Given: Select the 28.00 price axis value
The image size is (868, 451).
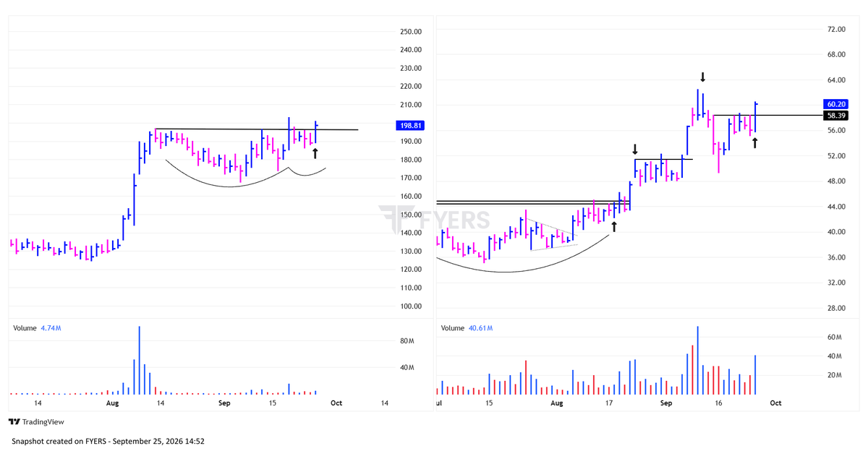Looking at the screenshot, I should tap(836, 309).
